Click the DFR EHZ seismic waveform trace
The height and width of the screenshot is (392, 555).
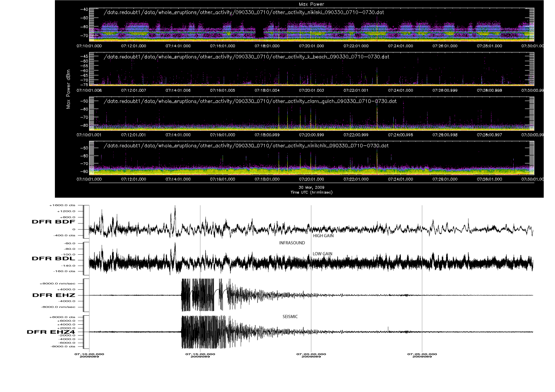(x=311, y=295)
